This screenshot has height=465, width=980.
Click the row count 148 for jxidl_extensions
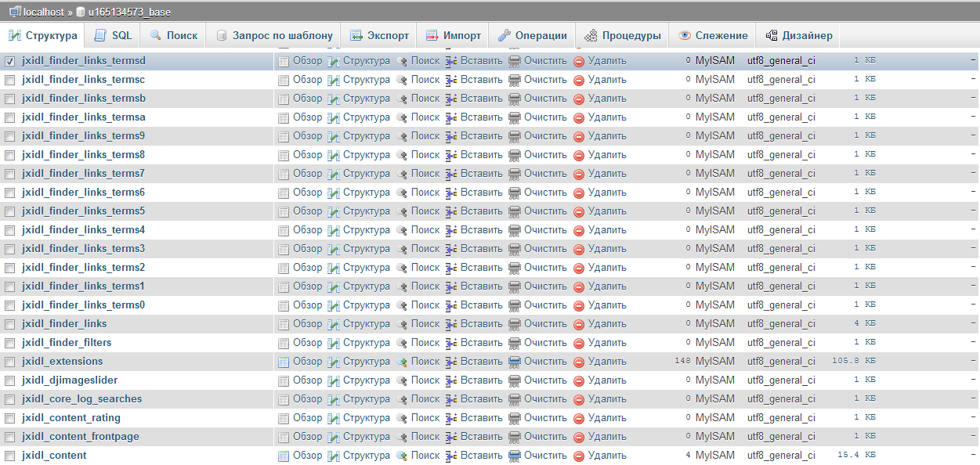point(682,362)
